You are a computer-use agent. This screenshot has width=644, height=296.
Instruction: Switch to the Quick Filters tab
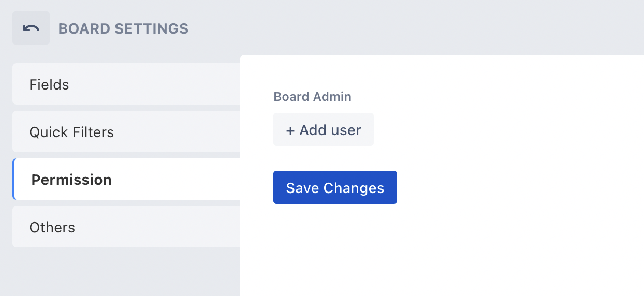click(x=126, y=131)
